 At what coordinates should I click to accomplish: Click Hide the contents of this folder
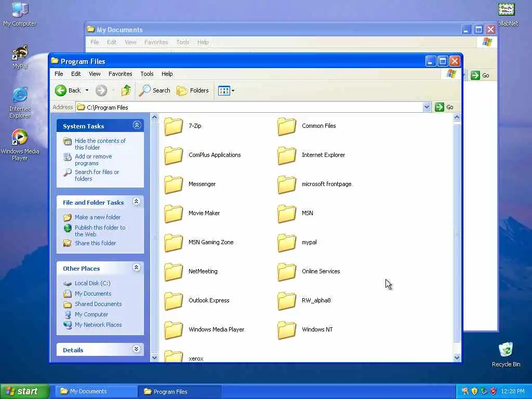[100, 144]
